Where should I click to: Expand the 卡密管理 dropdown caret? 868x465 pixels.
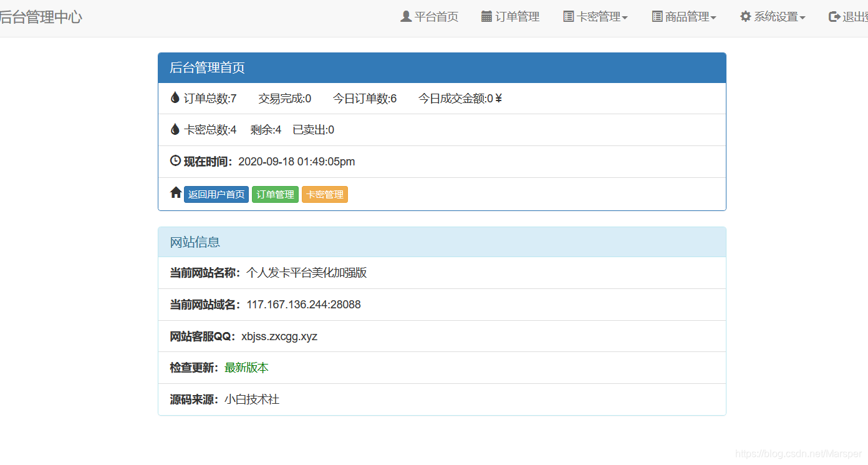[625, 18]
